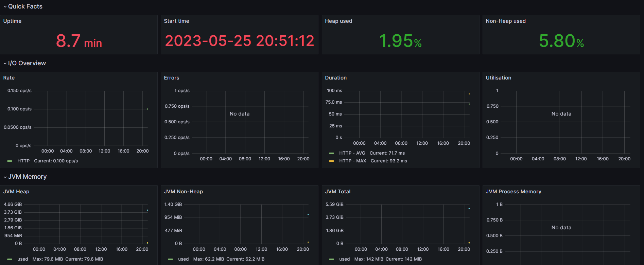Screen dimensions: 644x265
Task: Click the JVM Non-Heap used legend color swatch
Action: point(171,259)
